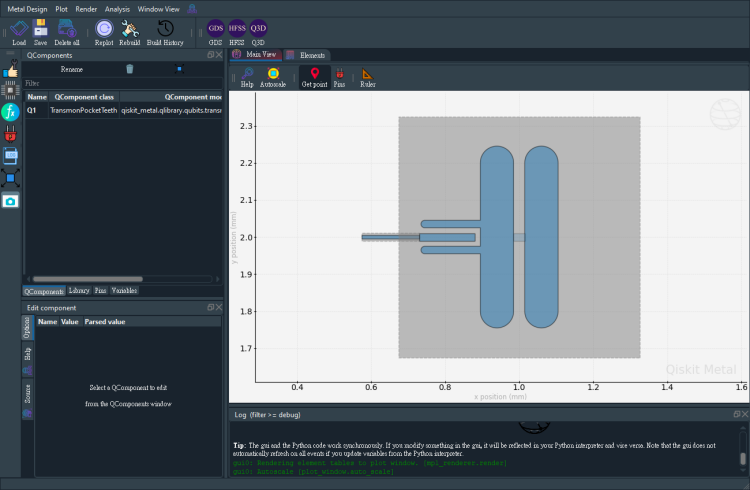Sort by the Name column header in QComponents
The height and width of the screenshot is (490, 750).
[x=36, y=97]
